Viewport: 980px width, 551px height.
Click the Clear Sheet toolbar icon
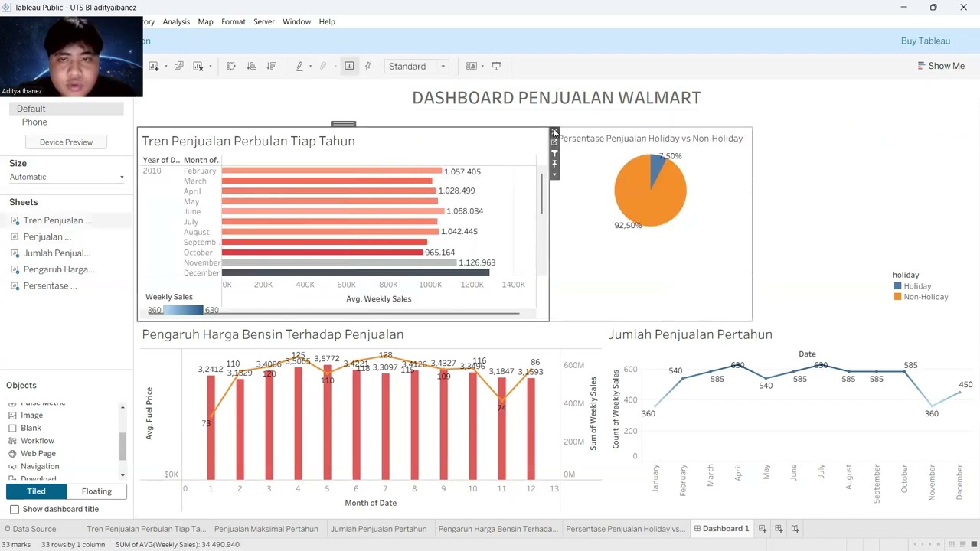(x=198, y=67)
